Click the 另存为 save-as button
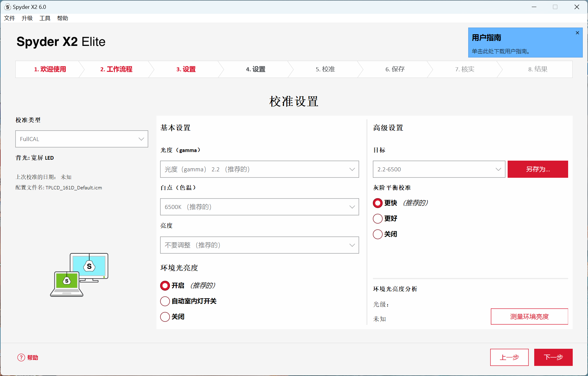The image size is (588, 376). click(x=538, y=169)
